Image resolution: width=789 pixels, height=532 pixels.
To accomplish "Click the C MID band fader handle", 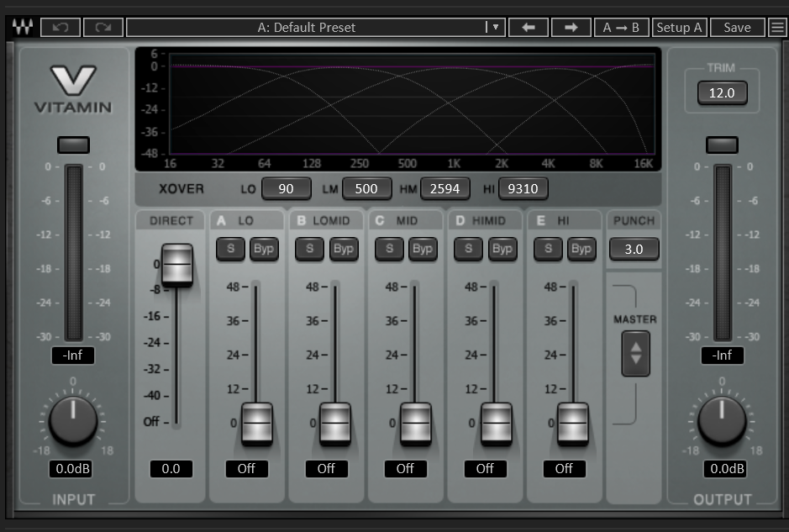I will pyautogui.click(x=416, y=424).
